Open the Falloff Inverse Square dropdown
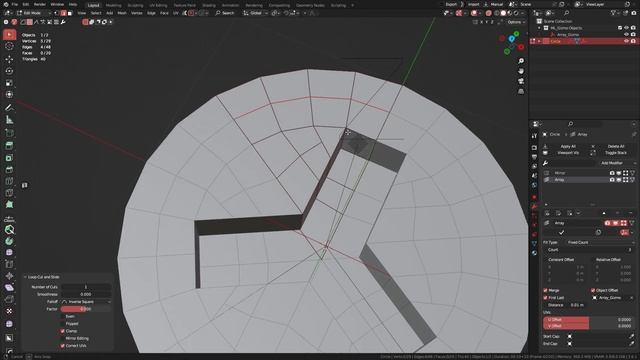640x360 pixels. coord(86,302)
